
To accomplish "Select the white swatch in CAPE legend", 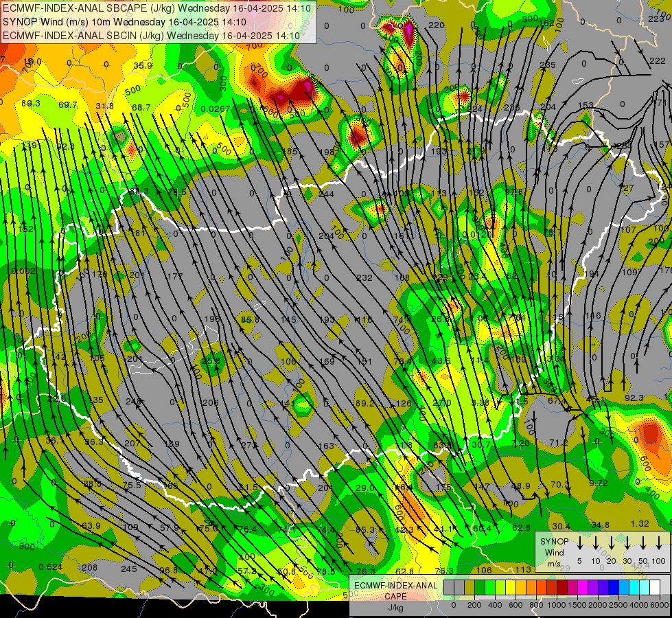I will point(654,587).
